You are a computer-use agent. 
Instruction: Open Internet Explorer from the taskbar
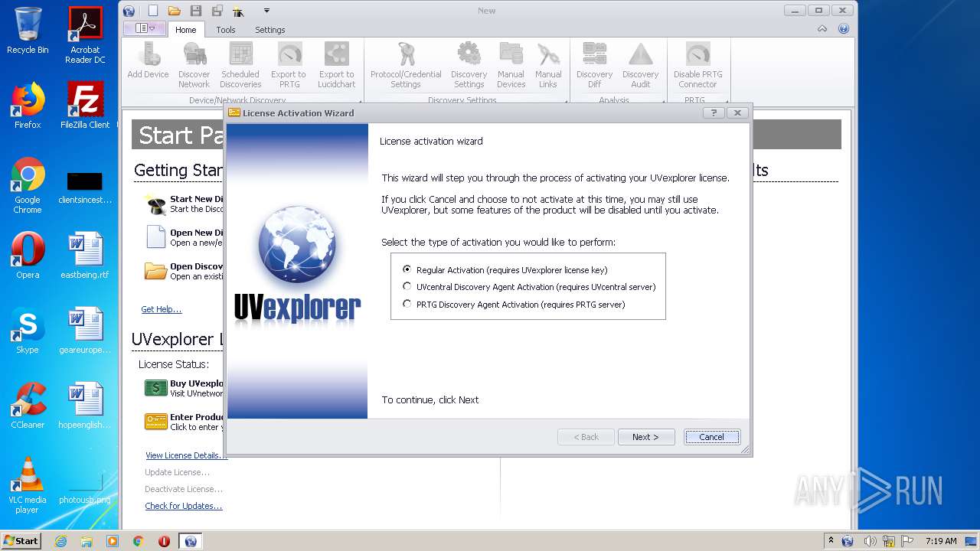tap(61, 541)
